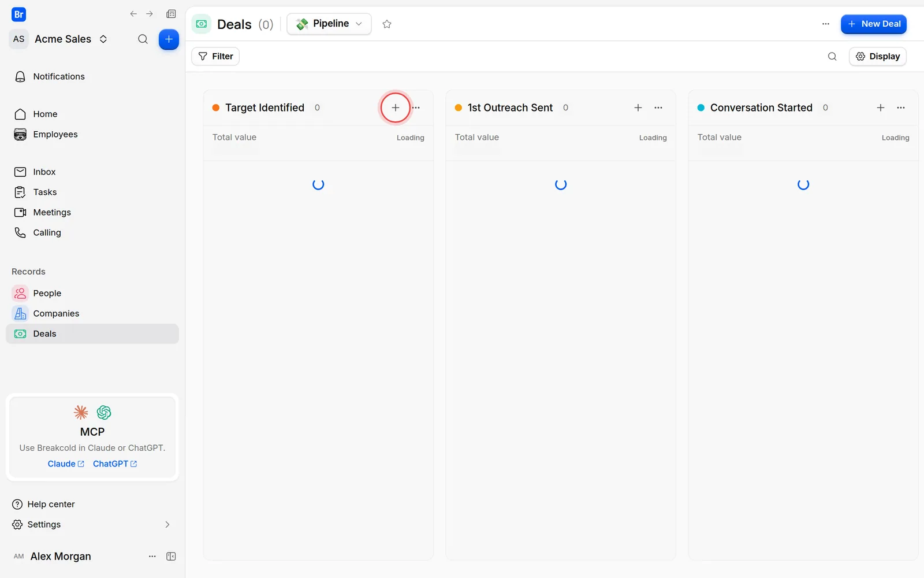Add a deal to Conversation Started
The image size is (924, 578).
click(x=881, y=108)
